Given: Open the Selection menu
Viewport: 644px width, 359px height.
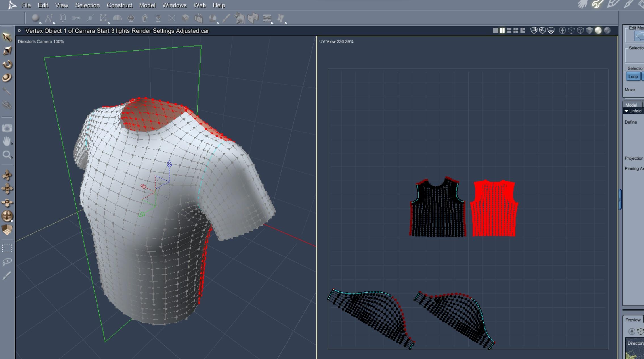Looking at the screenshot, I should pos(87,5).
